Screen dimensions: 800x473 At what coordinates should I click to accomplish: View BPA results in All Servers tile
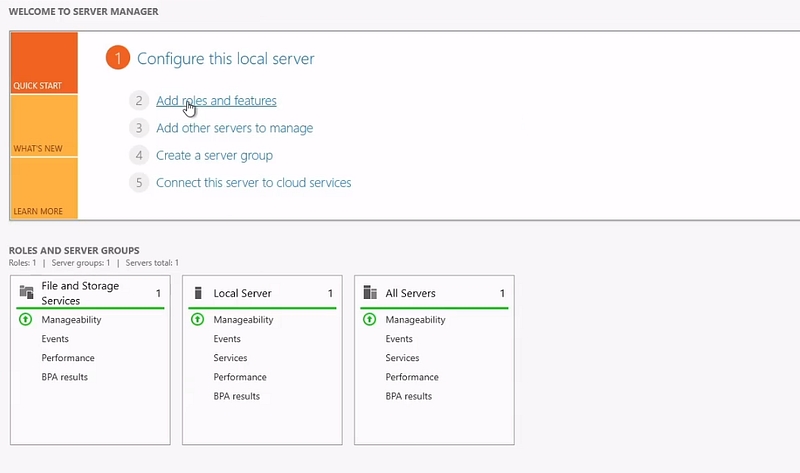[x=408, y=396]
